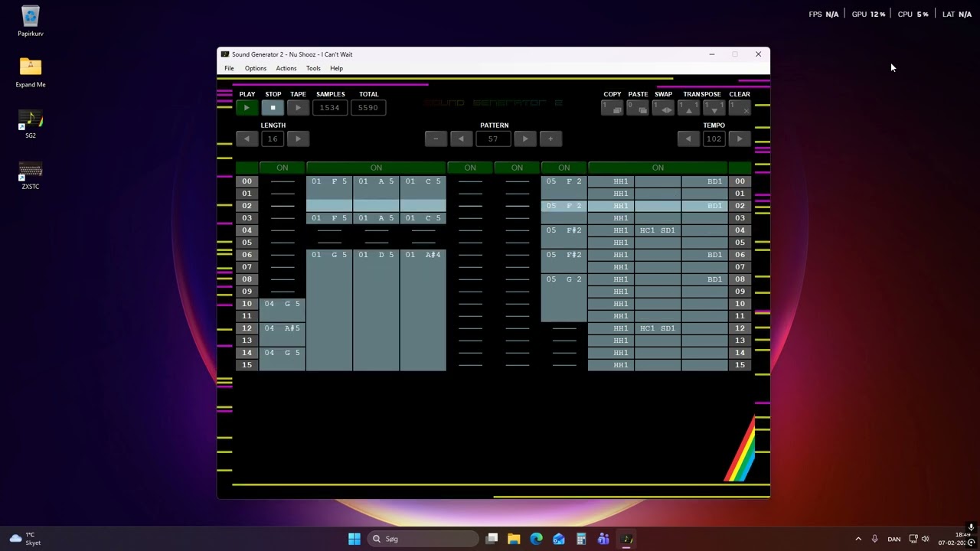The height and width of the screenshot is (551, 980).
Task: Open the Tools menu
Action: coord(313,68)
